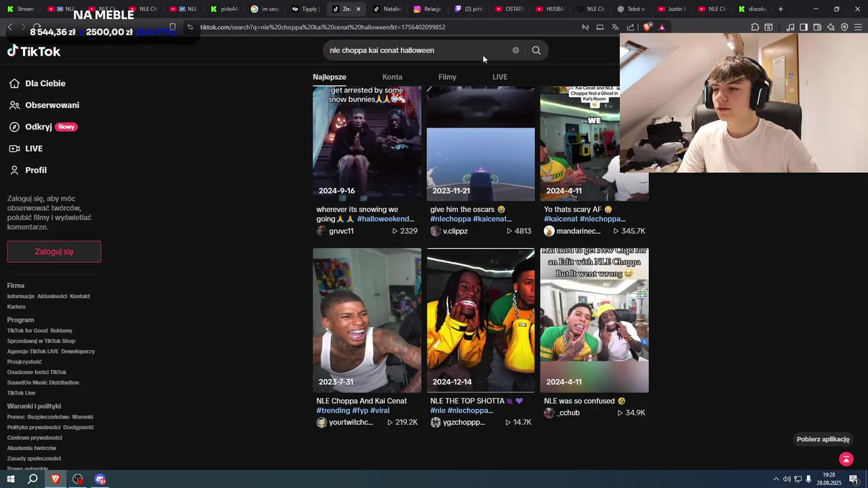Screen dimensions: 868x488
Task: Click the #trending hashtag
Action: point(333,411)
